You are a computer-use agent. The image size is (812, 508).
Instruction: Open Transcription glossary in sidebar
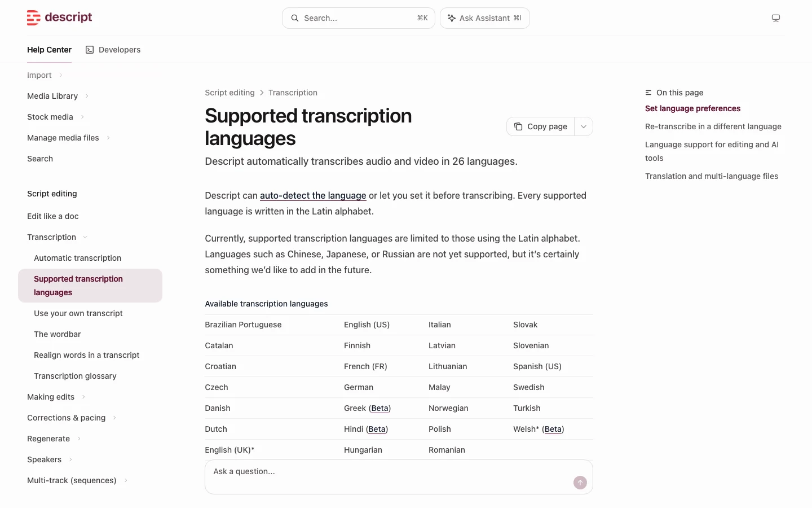[75, 376]
